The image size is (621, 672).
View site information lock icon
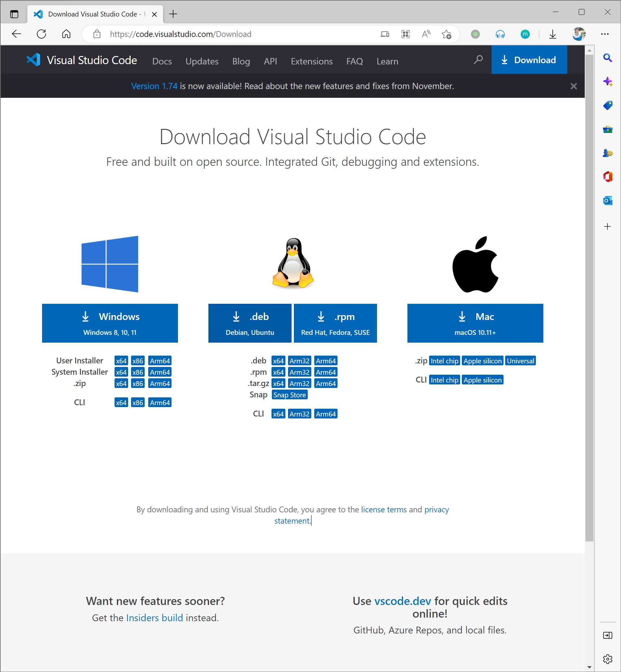(x=97, y=34)
